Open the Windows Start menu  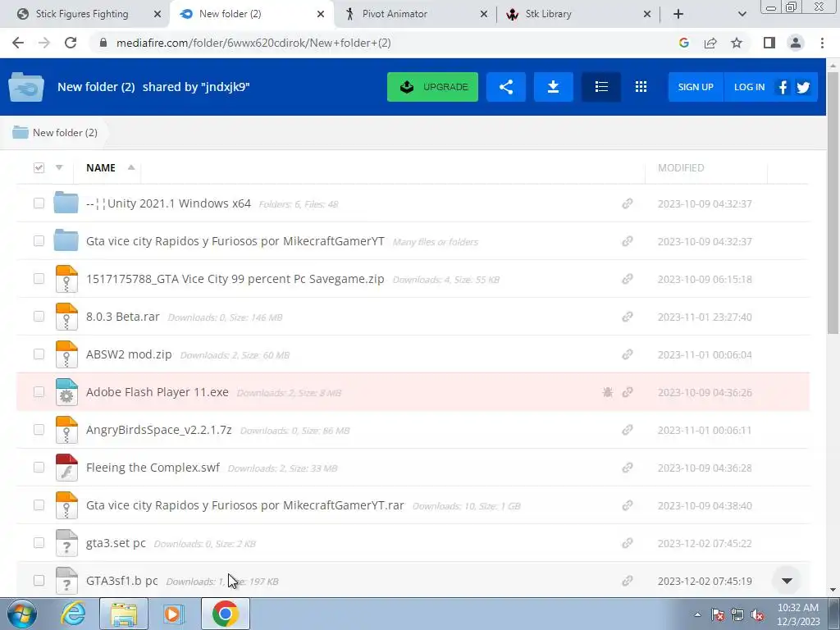coord(22,614)
